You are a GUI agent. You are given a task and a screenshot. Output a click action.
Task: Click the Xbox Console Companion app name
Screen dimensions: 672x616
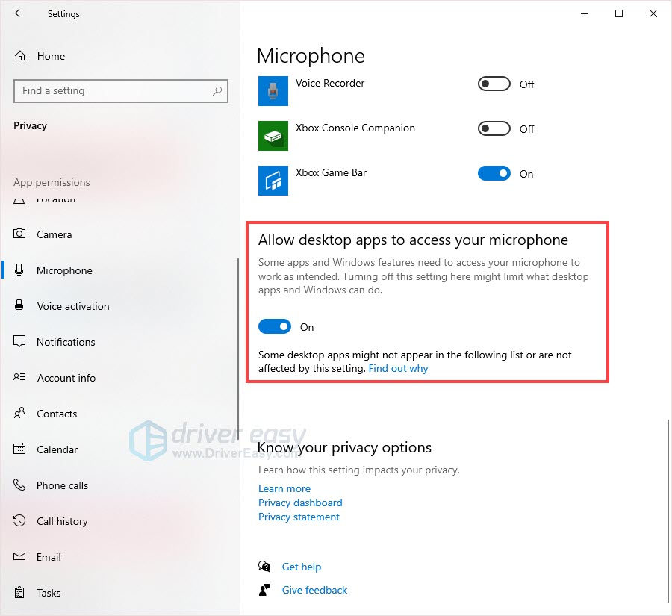355,128
